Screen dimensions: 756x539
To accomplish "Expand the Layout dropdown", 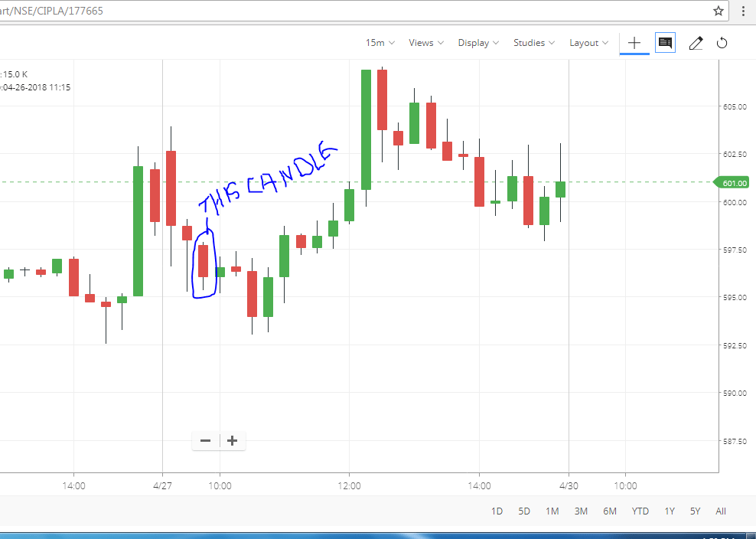I will (x=588, y=43).
